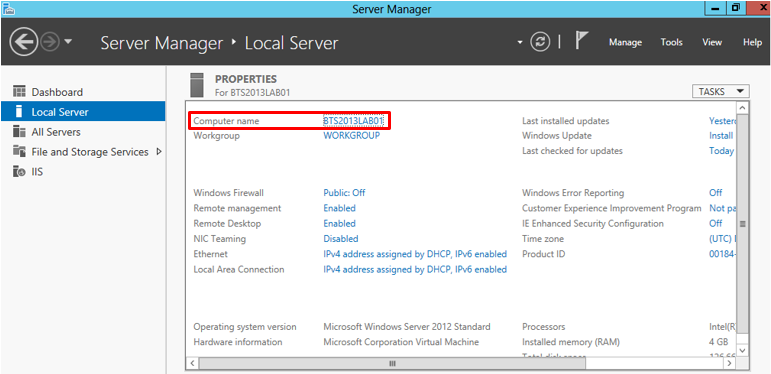771x374 pixels.
Task: Click Remote management Enabled link
Action: pyautogui.click(x=339, y=208)
